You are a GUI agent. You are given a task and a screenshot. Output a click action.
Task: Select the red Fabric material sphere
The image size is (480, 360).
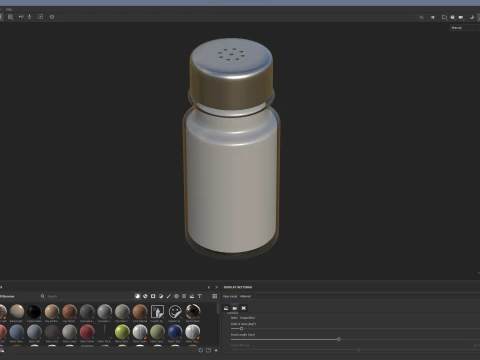[x=87, y=332]
